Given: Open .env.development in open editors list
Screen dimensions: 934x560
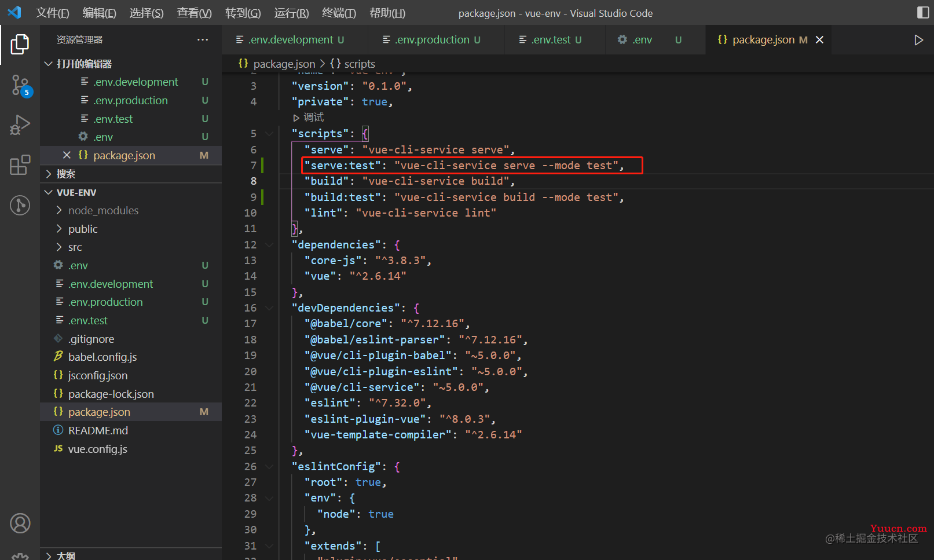Looking at the screenshot, I should pyautogui.click(x=131, y=82).
